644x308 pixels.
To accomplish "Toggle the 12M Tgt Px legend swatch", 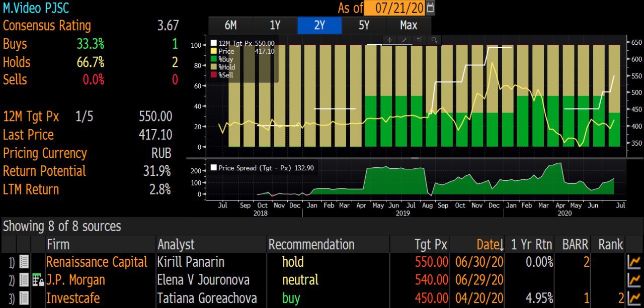I will coord(214,43).
